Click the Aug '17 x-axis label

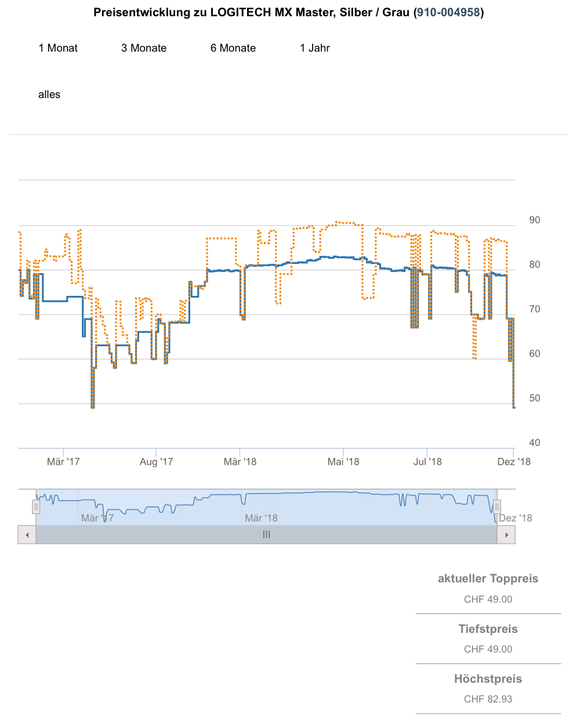157,462
